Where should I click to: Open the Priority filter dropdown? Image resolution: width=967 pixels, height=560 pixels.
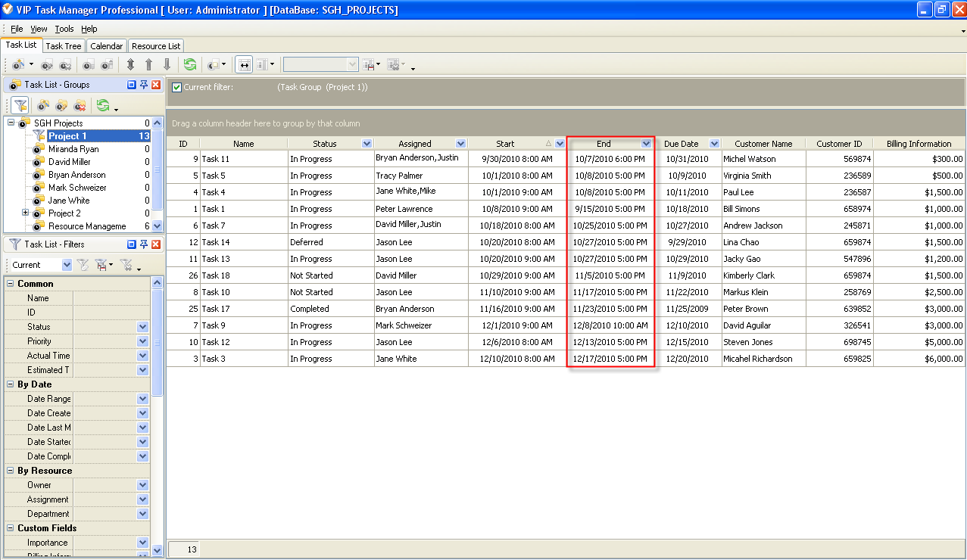click(142, 341)
